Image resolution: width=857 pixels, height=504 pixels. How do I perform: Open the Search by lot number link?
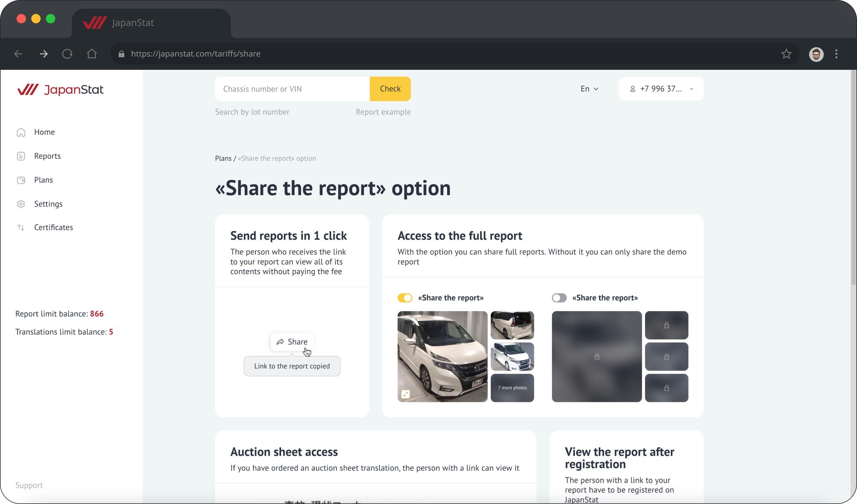point(252,112)
